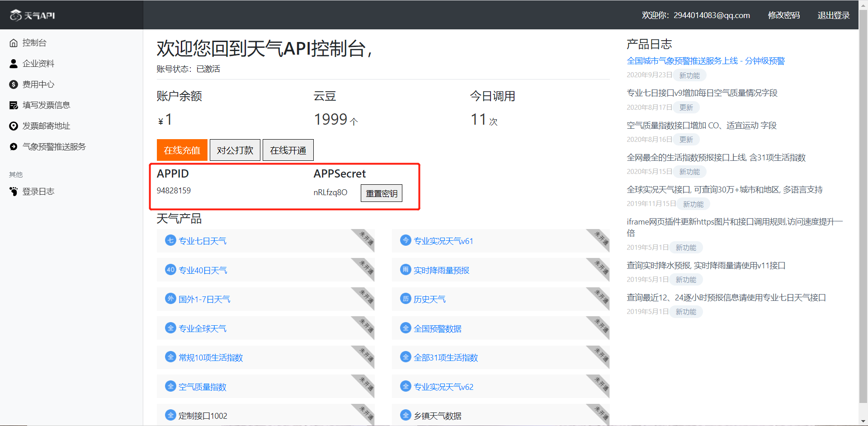868x426 pixels.
Task: Click the 七 icon for 专业七日天气
Action: [x=170, y=240]
